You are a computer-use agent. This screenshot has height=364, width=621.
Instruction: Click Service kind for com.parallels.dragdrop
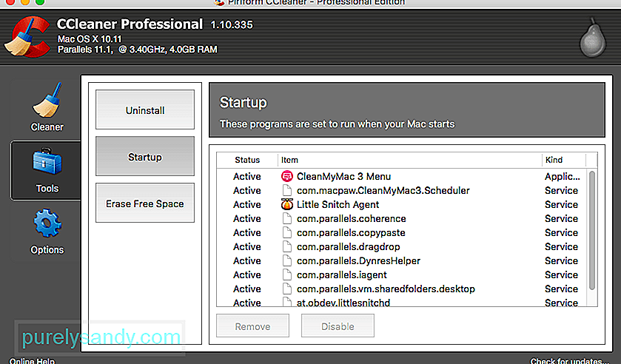coord(561,247)
